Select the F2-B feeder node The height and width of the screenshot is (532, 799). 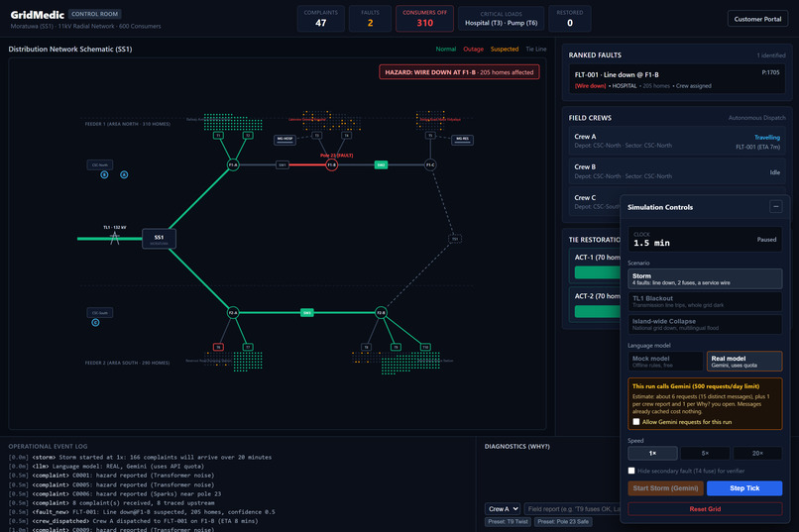pyautogui.click(x=381, y=313)
